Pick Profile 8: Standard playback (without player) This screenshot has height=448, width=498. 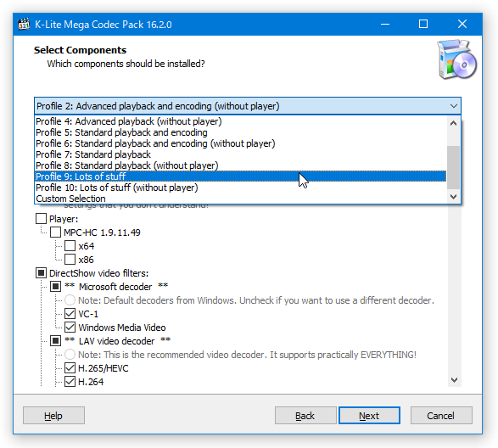click(x=240, y=165)
